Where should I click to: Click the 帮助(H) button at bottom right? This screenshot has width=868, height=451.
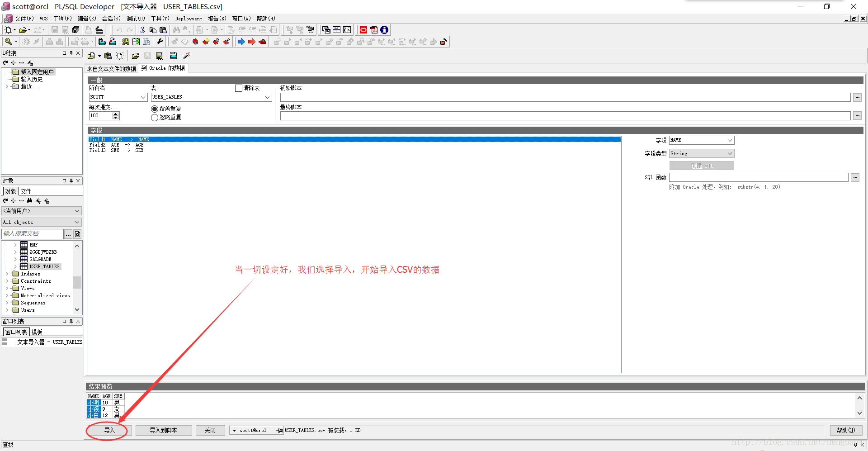click(846, 430)
